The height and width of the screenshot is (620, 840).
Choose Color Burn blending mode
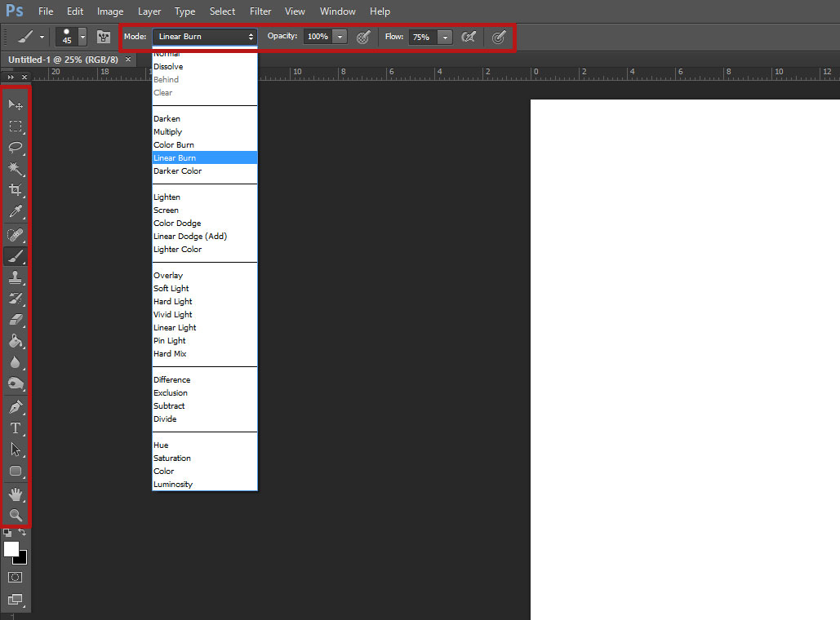click(x=205, y=144)
